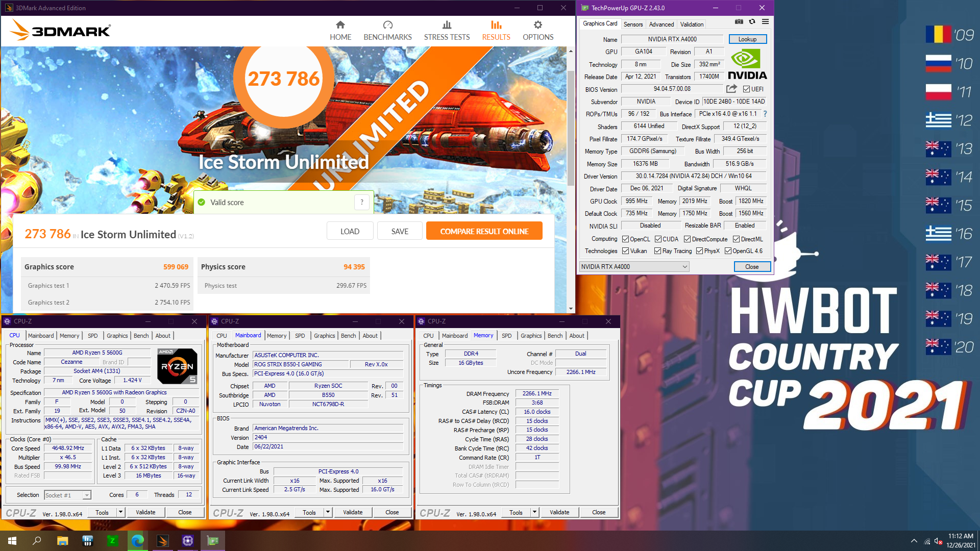Click the CPU-Z Core Speed value field
Viewport: 980px width, 551px height.
point(68,448)
